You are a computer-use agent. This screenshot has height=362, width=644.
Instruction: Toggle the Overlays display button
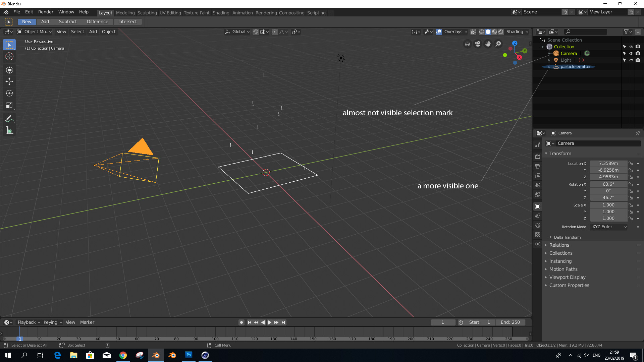[439, 32]
